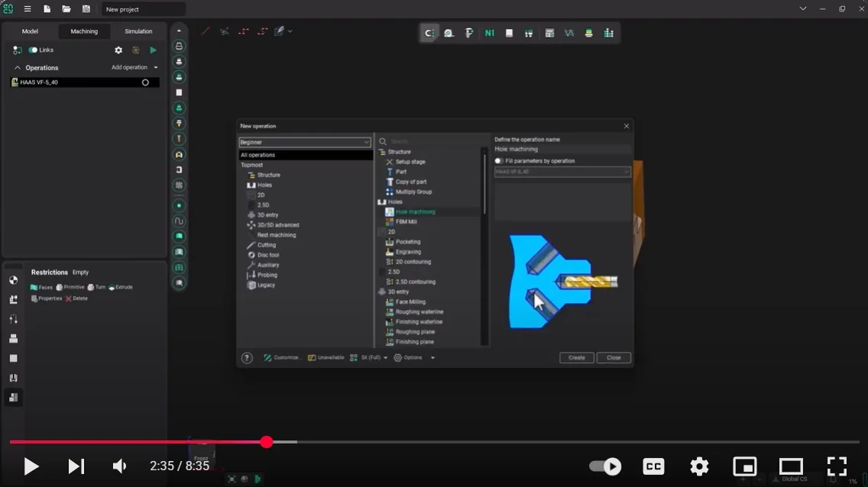868x487 pixels.
Task: Click the NI icon in top toolbar
Action: [x=489, y=33]
